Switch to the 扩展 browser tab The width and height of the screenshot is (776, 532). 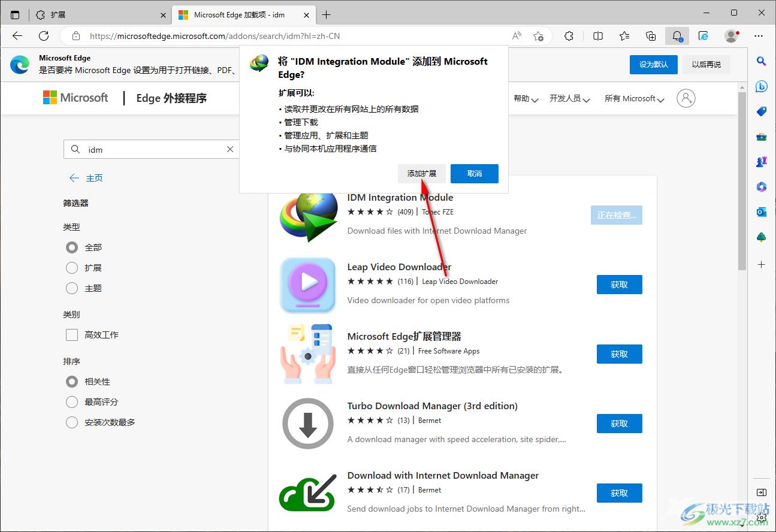(x=99, y=14)
